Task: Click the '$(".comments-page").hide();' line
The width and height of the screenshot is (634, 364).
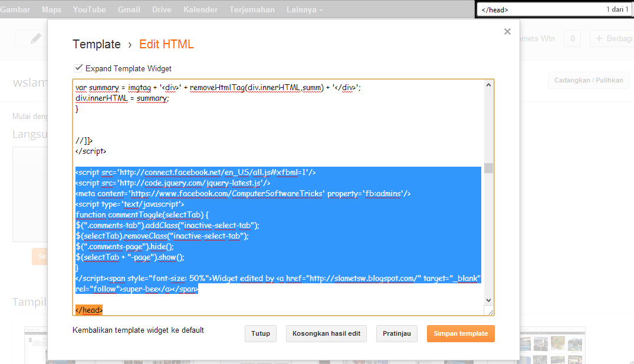Action: (x=124, y=247)
